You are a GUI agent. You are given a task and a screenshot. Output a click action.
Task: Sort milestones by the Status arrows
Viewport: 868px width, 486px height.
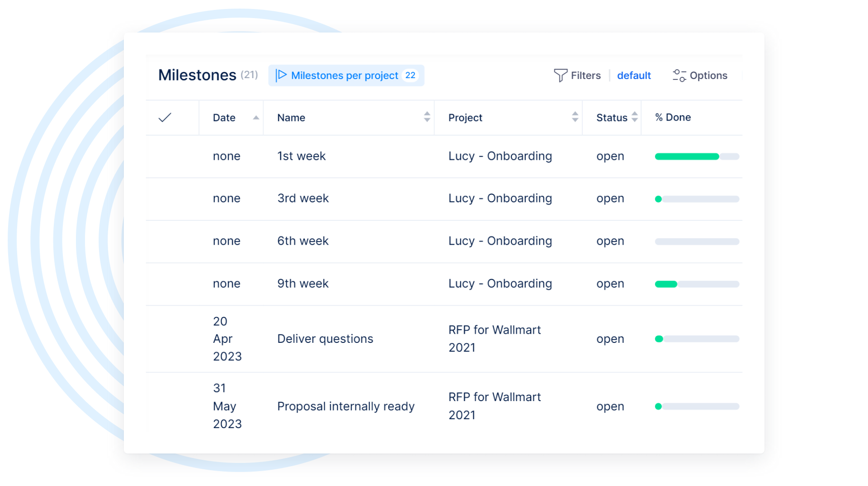634,117
